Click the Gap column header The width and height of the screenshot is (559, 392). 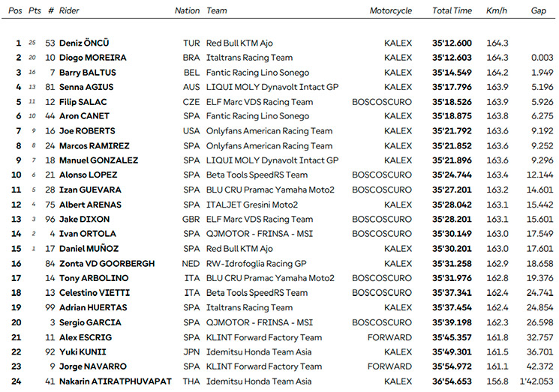(538, 11)
